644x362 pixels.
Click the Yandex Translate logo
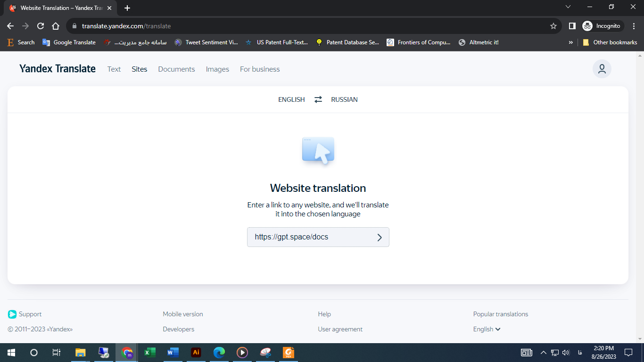click(58, 69)
